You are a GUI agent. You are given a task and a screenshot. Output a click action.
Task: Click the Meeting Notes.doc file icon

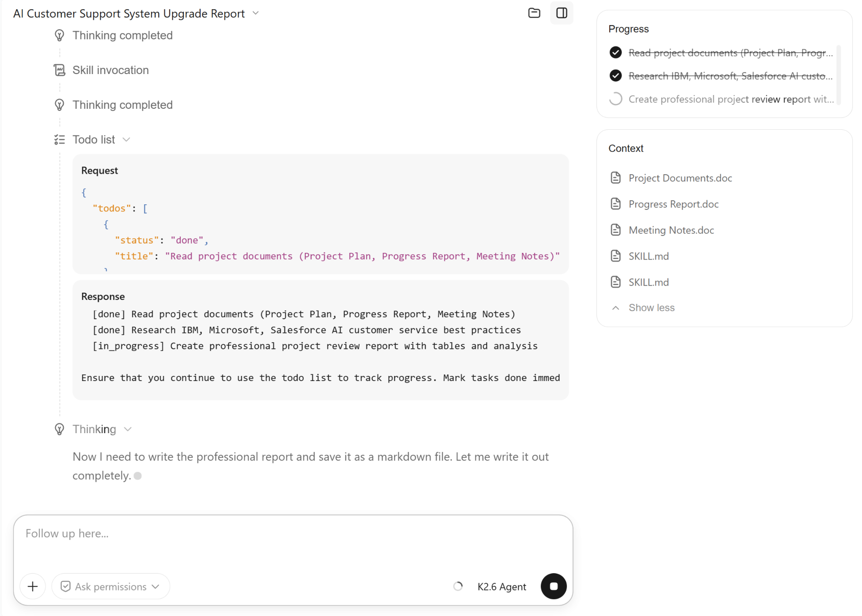click(x=616, y=230)
